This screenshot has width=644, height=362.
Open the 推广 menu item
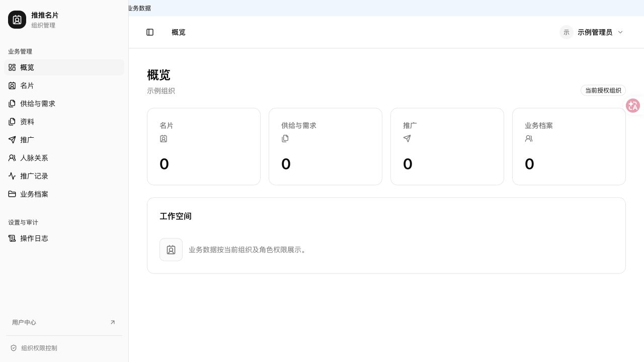[x=64, y=140]
